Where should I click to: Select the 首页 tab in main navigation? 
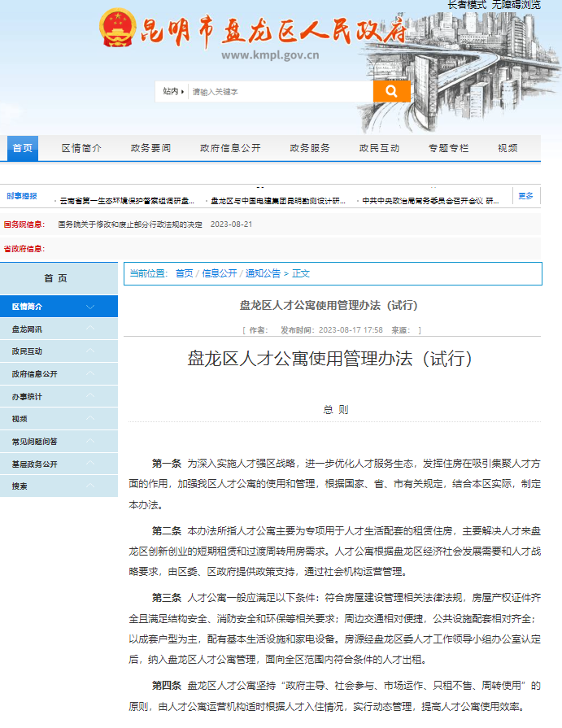coord(23,148)
